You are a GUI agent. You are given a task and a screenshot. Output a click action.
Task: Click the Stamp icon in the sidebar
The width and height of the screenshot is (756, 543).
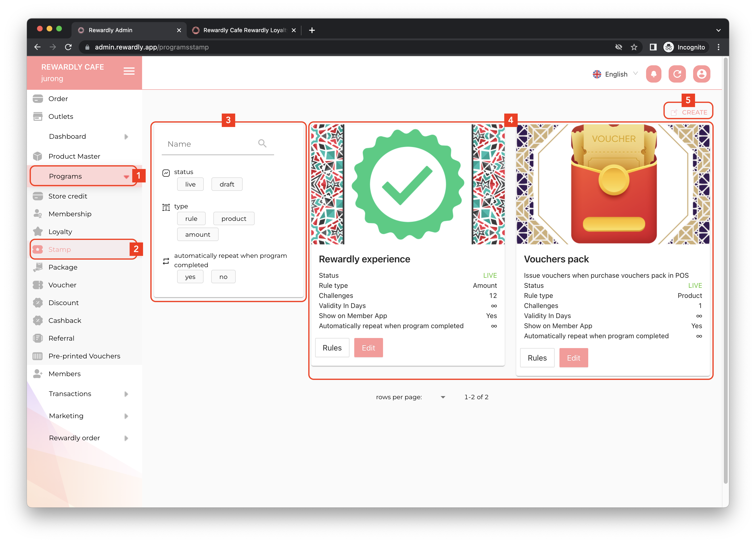click(38, 249)
